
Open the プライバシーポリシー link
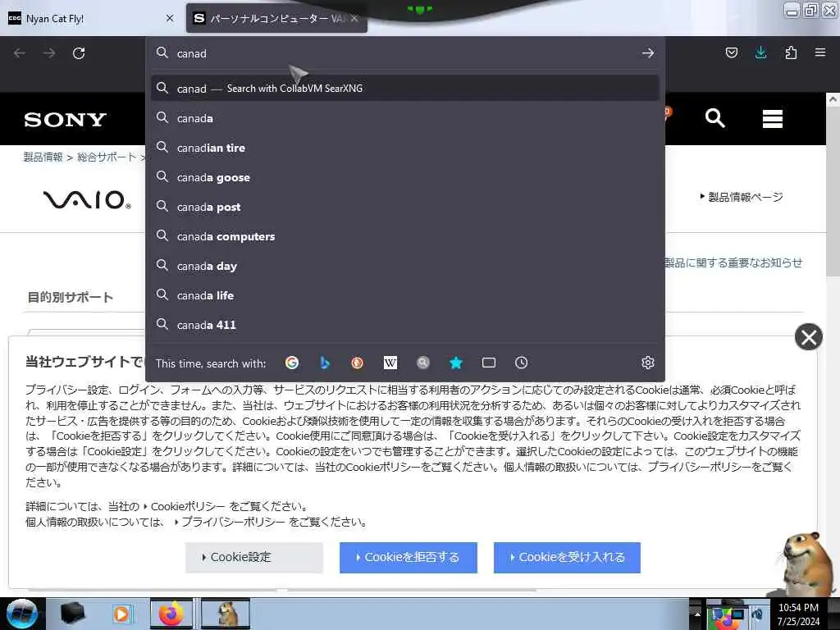pyautogui.click(x=234, y=522)
